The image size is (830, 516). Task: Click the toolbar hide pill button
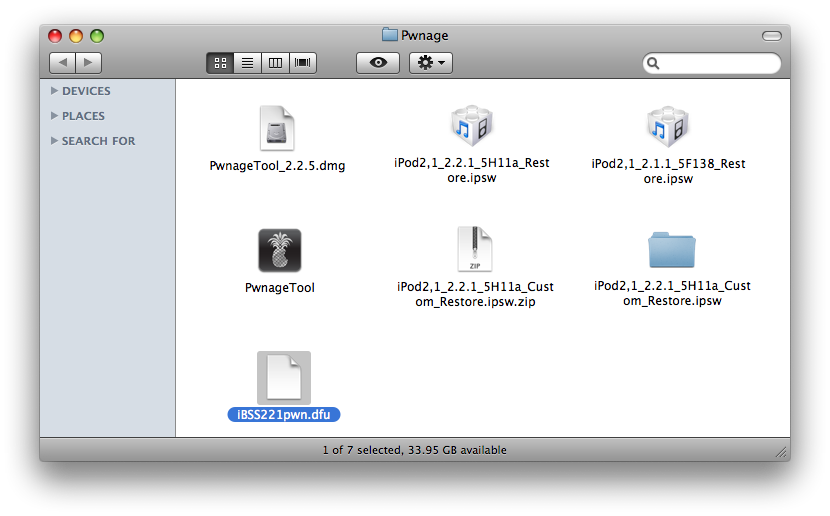coord(771,36)
